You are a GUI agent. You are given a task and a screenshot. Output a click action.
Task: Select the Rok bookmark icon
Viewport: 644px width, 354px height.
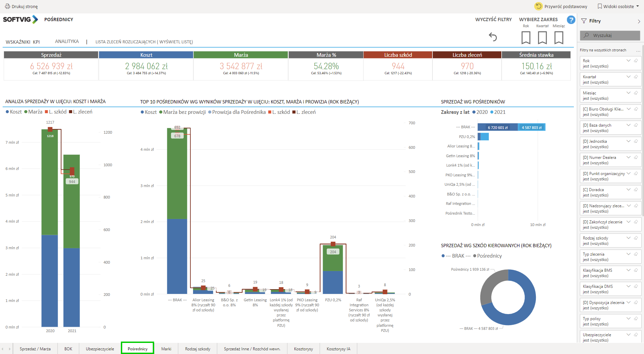pyautogui.click(x=526, y=37)
